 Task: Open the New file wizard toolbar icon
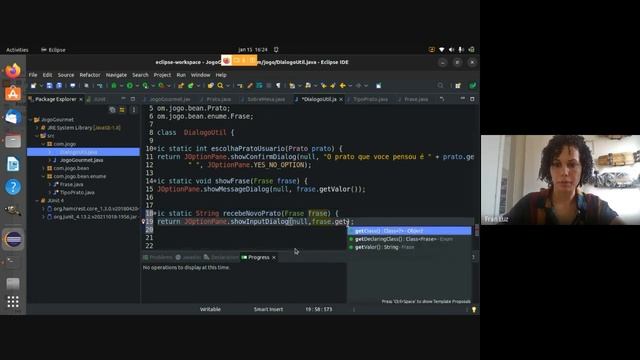click(x=33, y=86)
